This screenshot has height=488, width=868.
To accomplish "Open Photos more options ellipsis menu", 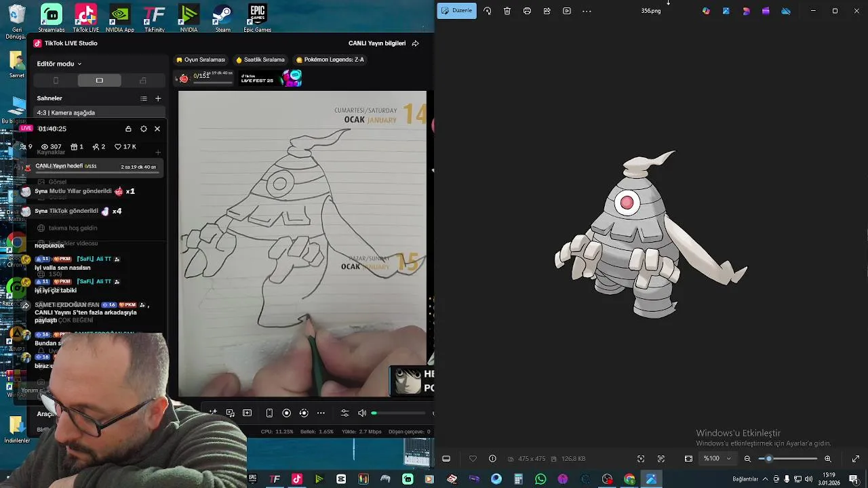I will pos(587,11).
